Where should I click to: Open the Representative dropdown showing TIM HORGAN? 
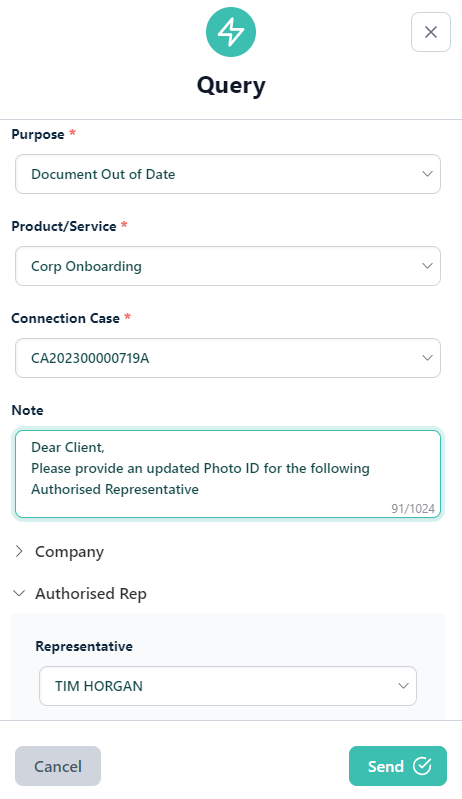click(x=228, y=686)
